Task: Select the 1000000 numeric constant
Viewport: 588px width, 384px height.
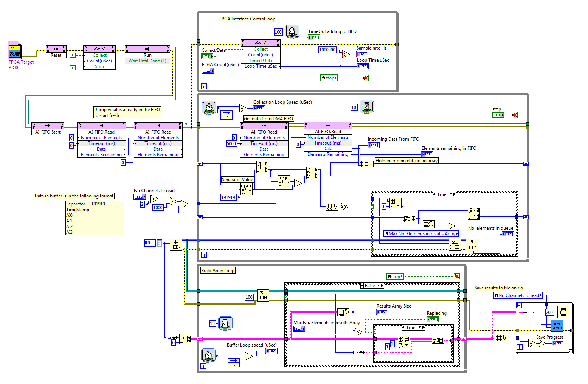Action: pyautogui.click(x=327, y=50)
